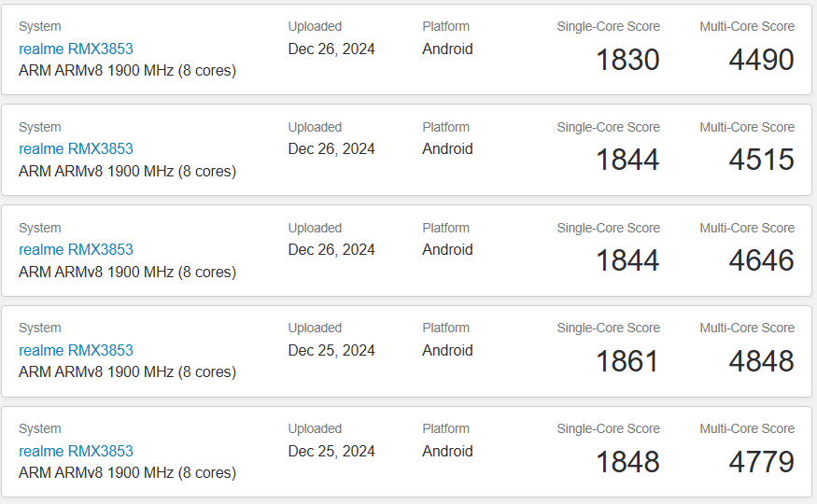This screenshot has width=817, height=504.
Task: Click the multi-core score 4490
Action: [x=761, y=60]
